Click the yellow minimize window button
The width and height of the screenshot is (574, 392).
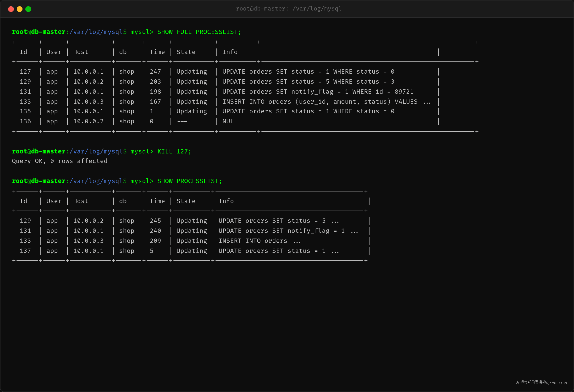[x=20, y=9]
